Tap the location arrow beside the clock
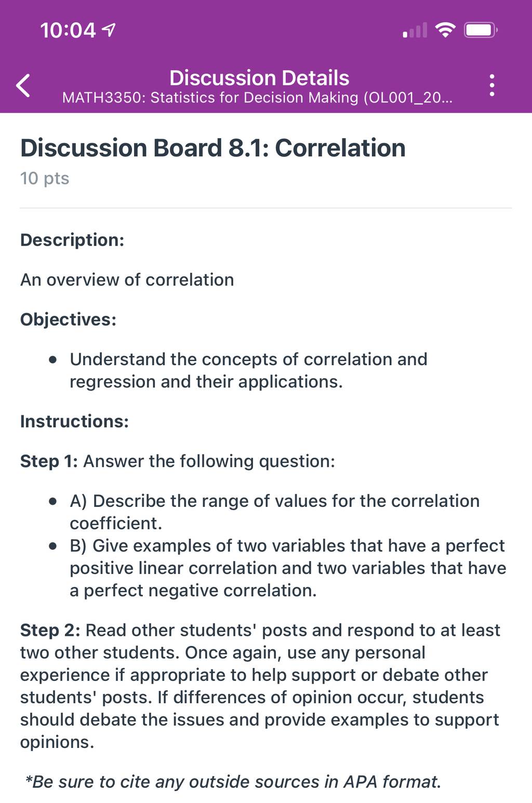532x803 pixels. click(x=109, y=31)
